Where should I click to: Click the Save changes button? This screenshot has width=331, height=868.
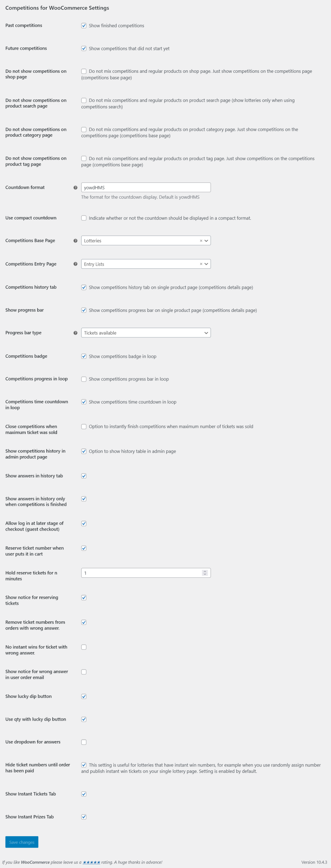coord(21,842)
